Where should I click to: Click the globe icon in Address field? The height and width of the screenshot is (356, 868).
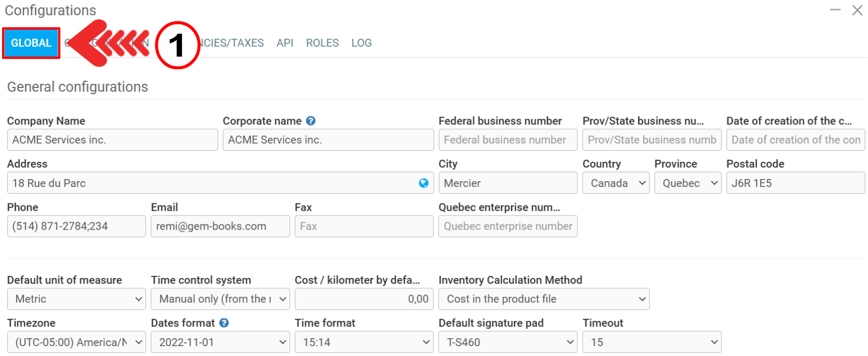424,183
